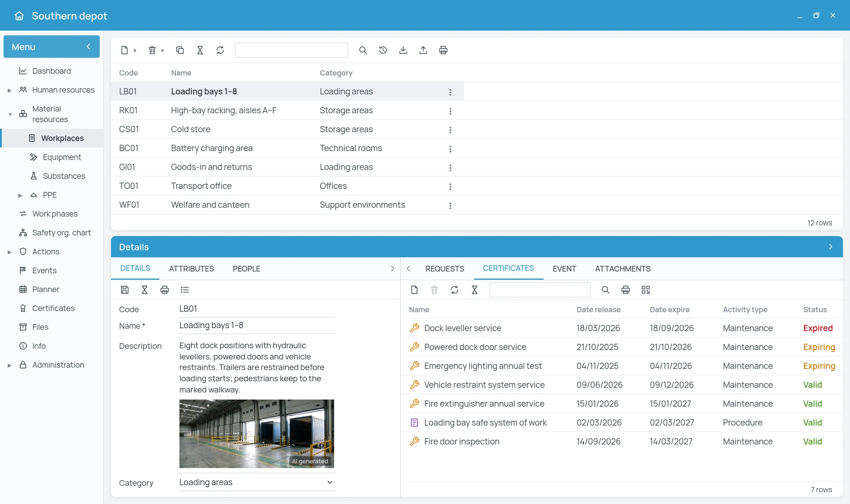Save details using the floppy disk icon

[x=125, y=290]
